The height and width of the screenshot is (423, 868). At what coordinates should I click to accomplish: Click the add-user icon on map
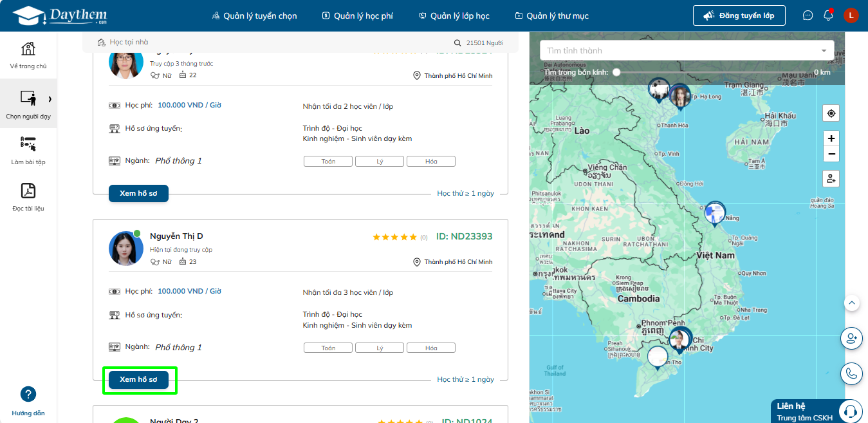tap(831, 178)
